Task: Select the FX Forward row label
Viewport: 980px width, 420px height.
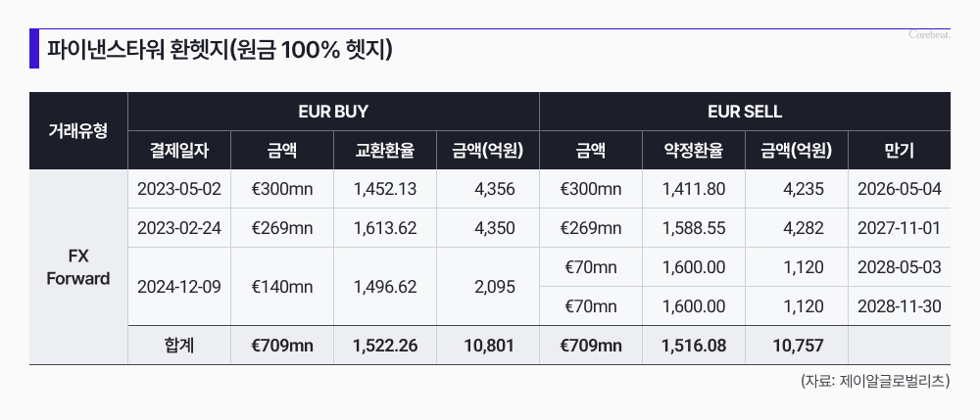Action: pyautogui.click(x=78, y=267)
